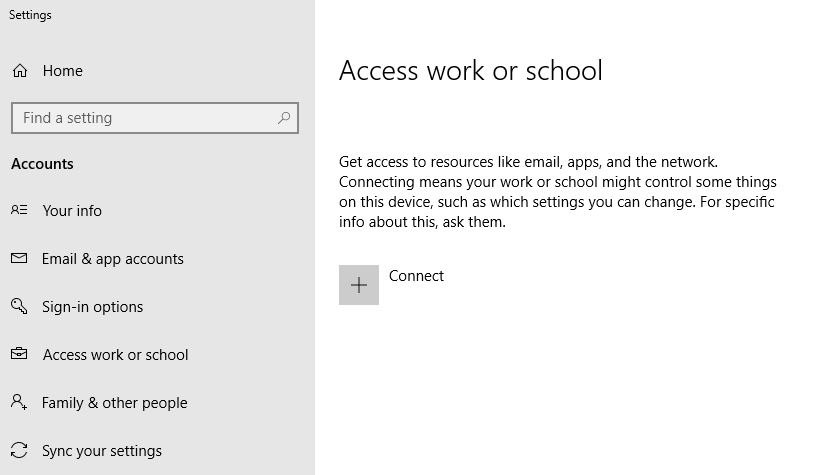
Task: Click the plus Connect button
Action: pos(359,285)
